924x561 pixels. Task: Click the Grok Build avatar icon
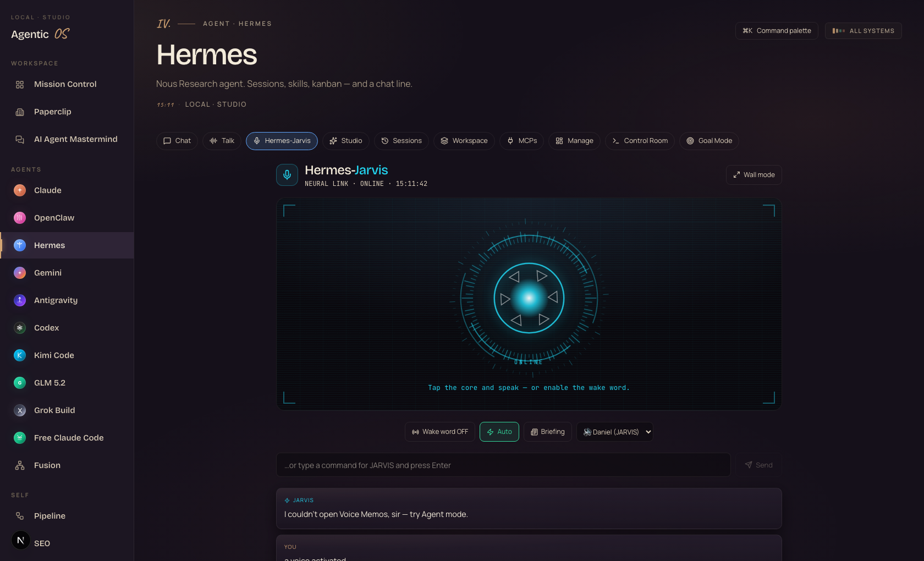tap(20, 410)
